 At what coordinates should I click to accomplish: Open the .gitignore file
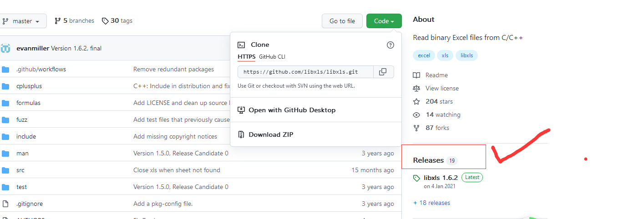click(x=30, y=204)
